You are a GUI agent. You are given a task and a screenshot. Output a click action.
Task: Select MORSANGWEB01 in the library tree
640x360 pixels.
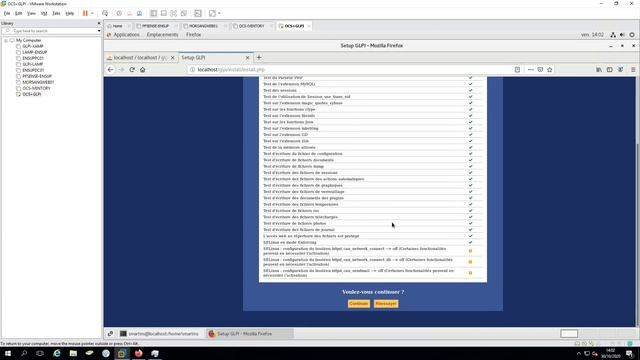point(38,82)
